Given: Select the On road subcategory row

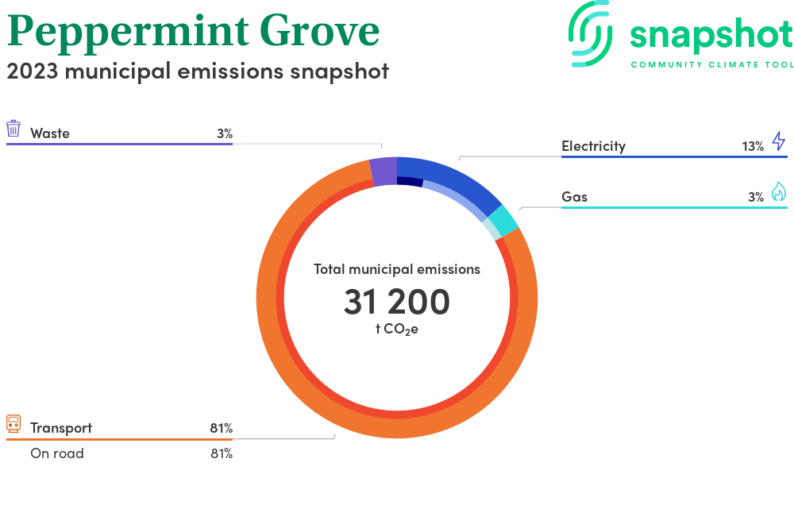Looking at the screenshot, I should pyautogui.click(x=57, y=454).
